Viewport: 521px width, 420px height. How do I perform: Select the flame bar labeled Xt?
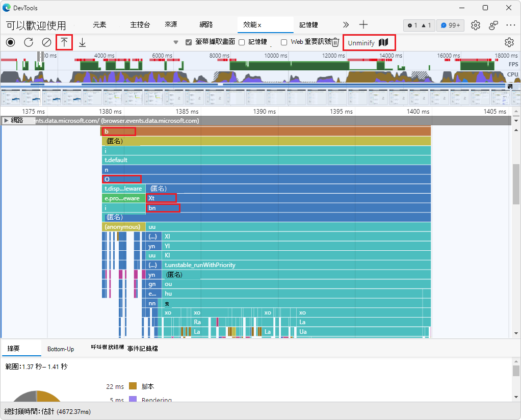pos(288,198)
